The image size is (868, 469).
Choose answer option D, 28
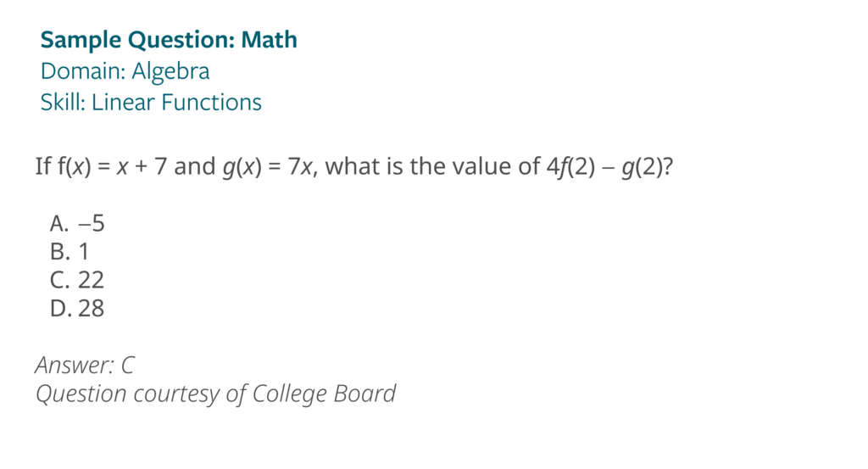click(x=77, y=309)
